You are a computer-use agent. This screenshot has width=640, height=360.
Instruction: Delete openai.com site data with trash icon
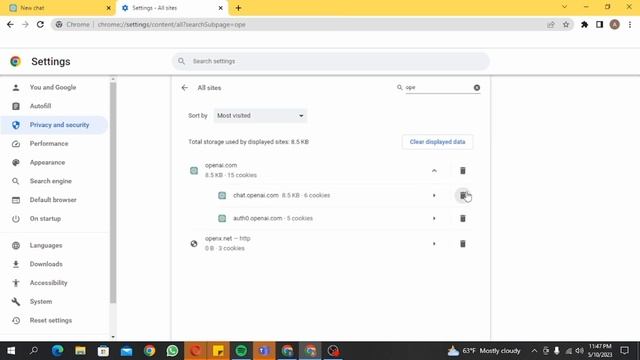[462, 171]
